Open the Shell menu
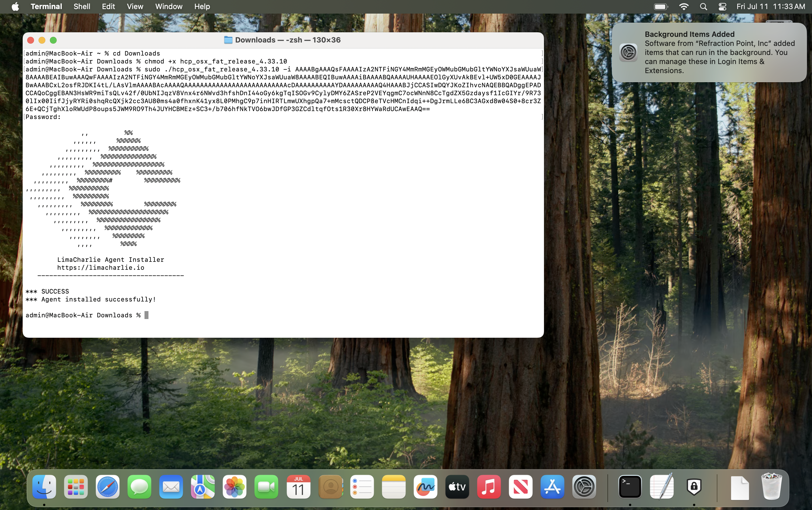812x510 pixels. 82,7
